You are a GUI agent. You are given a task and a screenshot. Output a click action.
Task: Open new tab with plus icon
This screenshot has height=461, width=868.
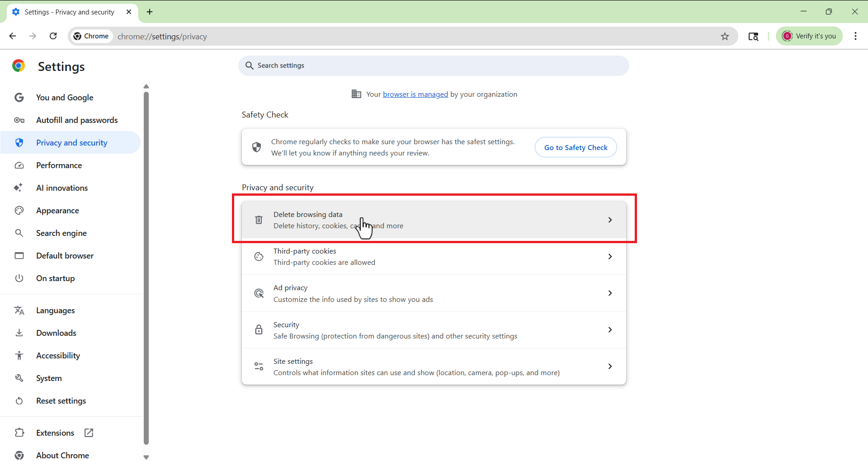click(x=150, y=12)
